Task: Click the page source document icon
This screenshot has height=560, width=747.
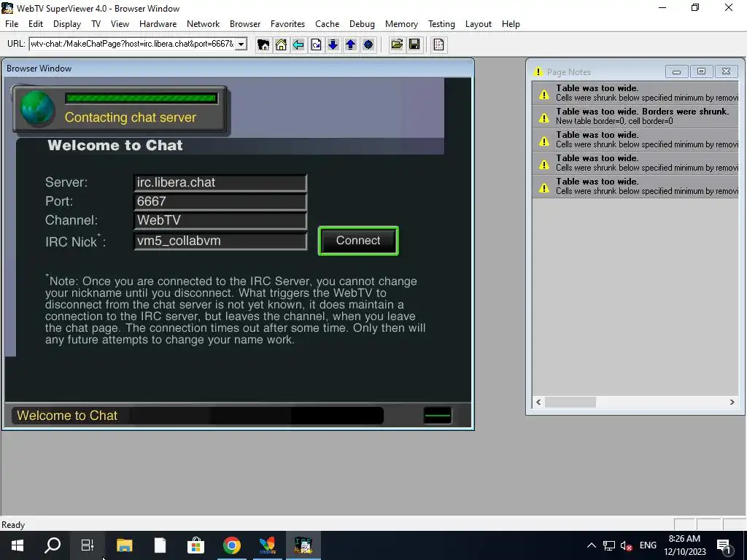Action: click(x=438, y=44)
